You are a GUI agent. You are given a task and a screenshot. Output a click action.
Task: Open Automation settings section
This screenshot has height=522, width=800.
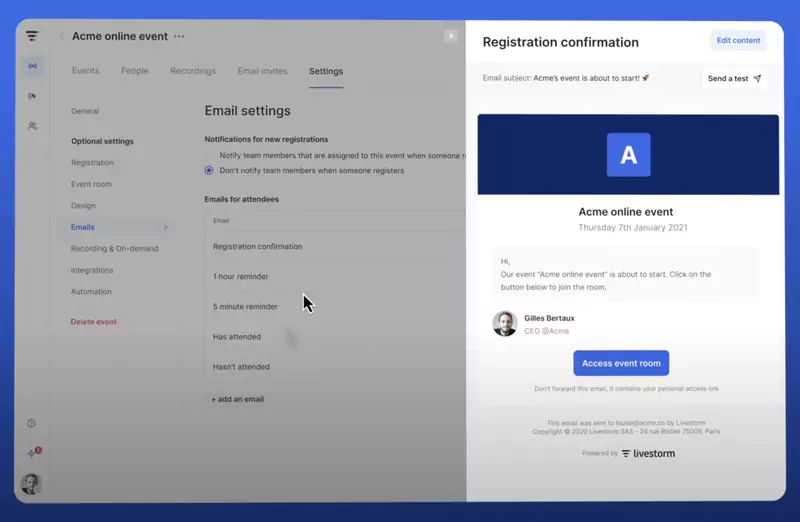[x=91, y=291]
